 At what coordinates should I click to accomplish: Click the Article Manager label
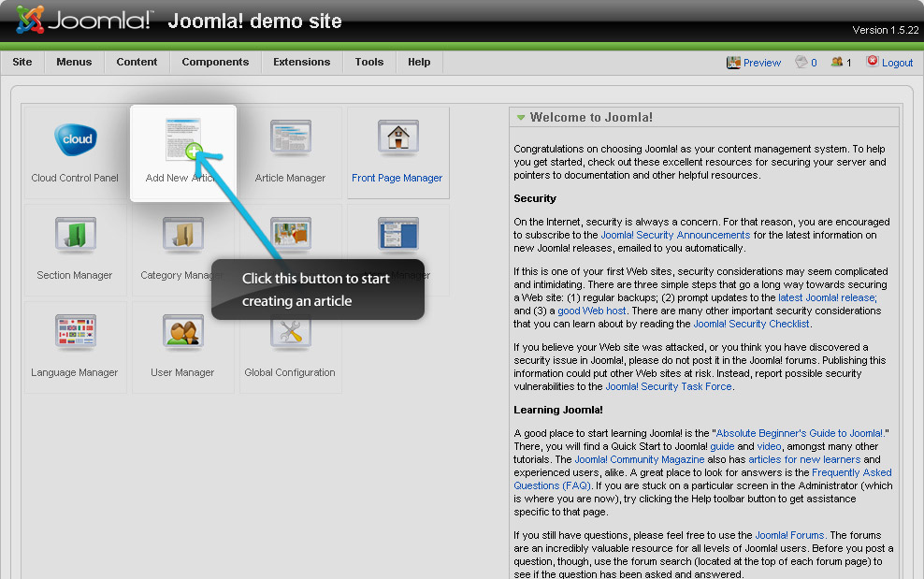pos(290,178)
